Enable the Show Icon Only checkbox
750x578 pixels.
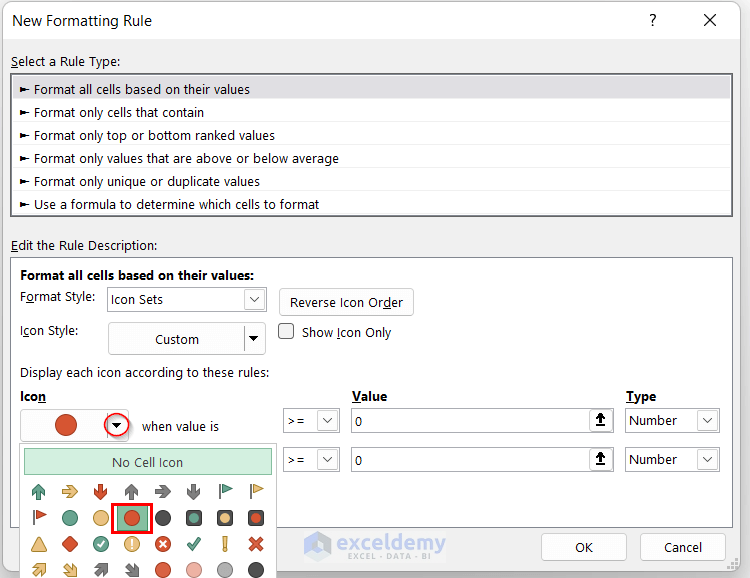tap(286, 332)
